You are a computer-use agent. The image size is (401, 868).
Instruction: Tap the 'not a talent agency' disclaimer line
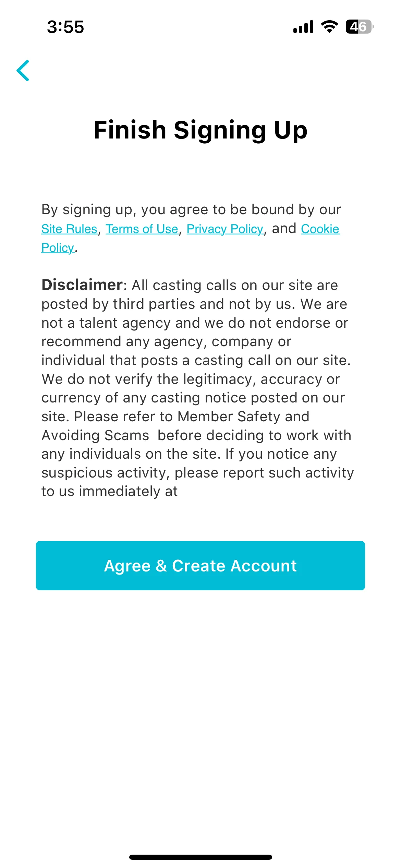(195, 323)
